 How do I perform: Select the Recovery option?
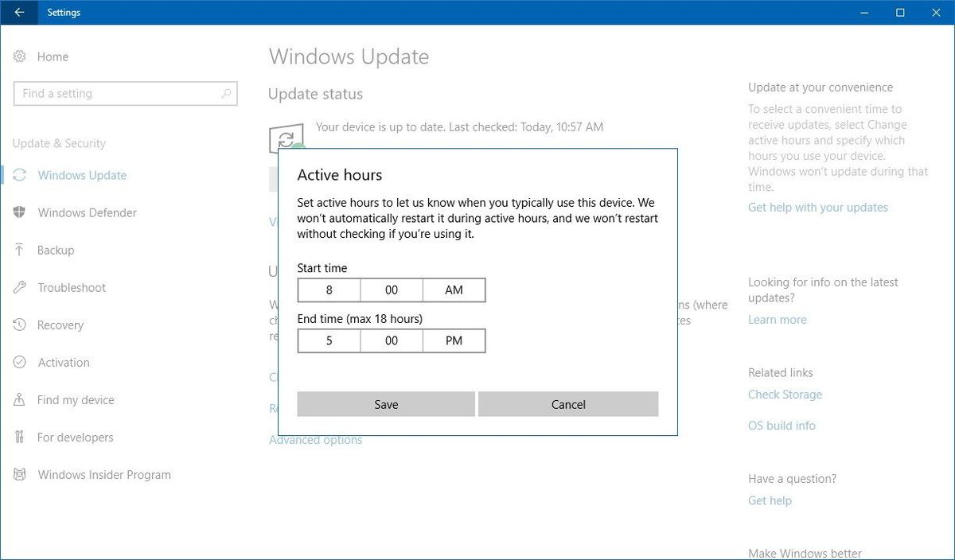61,325
